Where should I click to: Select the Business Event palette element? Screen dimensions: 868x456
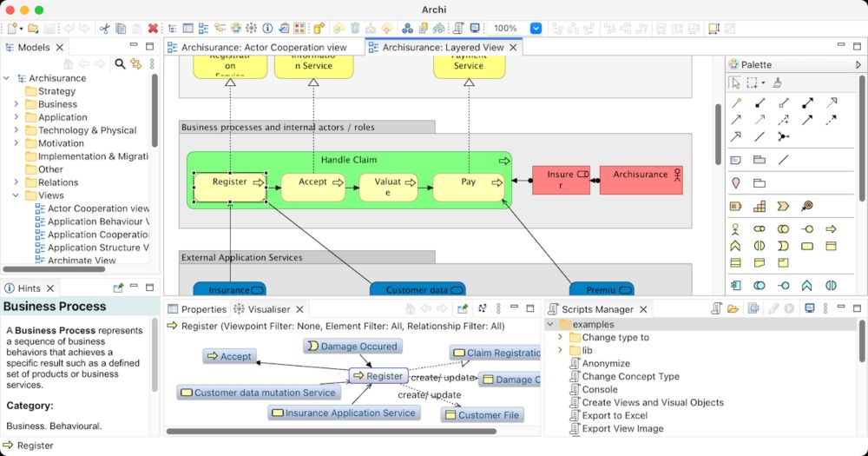click(783, 246)
